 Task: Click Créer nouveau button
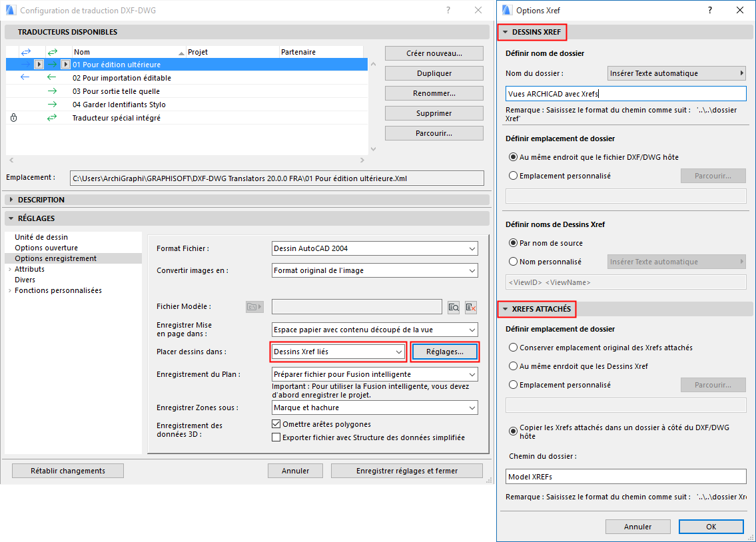pos(434,53)
